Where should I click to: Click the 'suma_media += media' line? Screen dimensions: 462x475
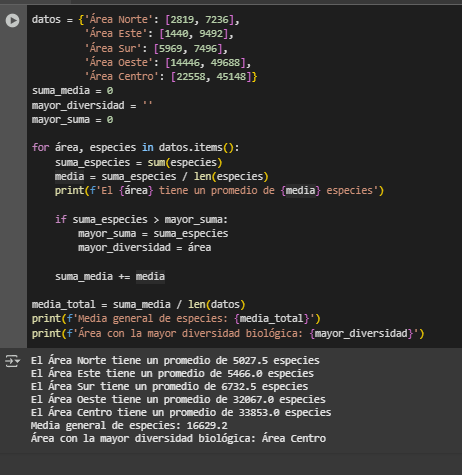(110, 277)
